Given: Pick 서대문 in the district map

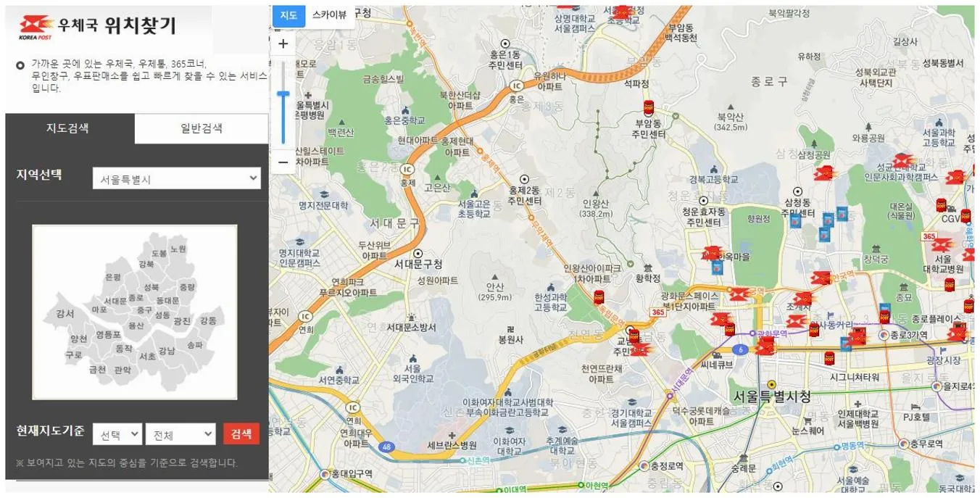Looking at the screenshot, I should tap(115, 300).
